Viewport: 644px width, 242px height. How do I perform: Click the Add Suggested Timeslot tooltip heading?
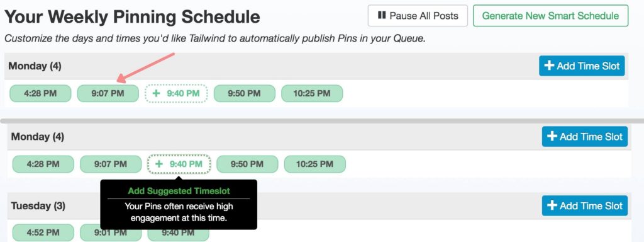179,191
